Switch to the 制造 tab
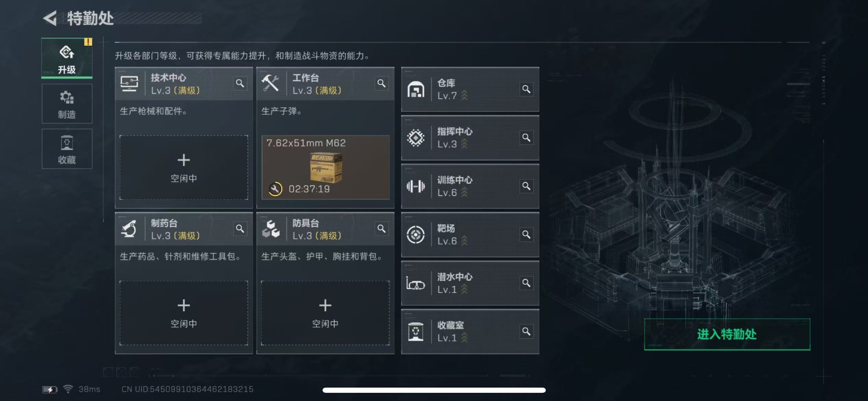The height and width of the screenshot is (401, 868). [x=67, y=104]
